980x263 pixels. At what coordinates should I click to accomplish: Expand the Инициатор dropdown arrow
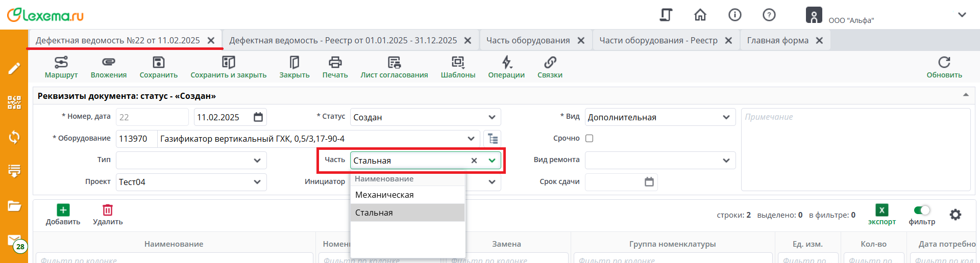[492, 182]
